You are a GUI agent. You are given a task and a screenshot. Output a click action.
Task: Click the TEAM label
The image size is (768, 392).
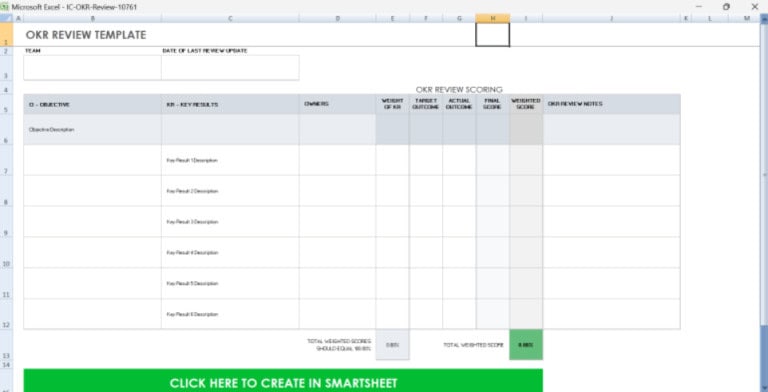pyautogui.click(x=33, y=50)
